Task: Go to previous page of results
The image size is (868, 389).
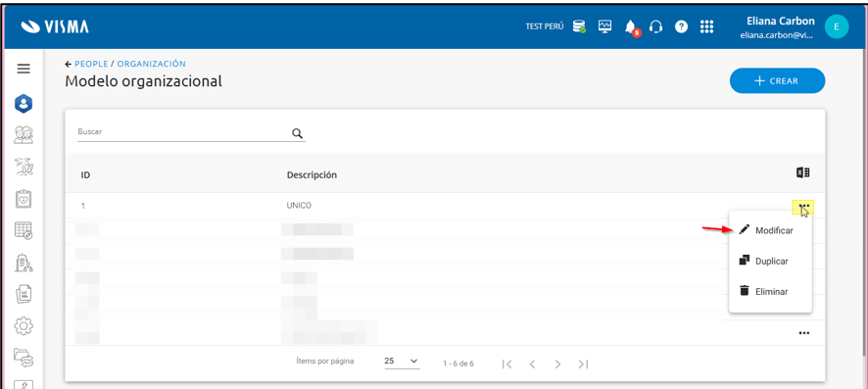Action: click(533, 365)
